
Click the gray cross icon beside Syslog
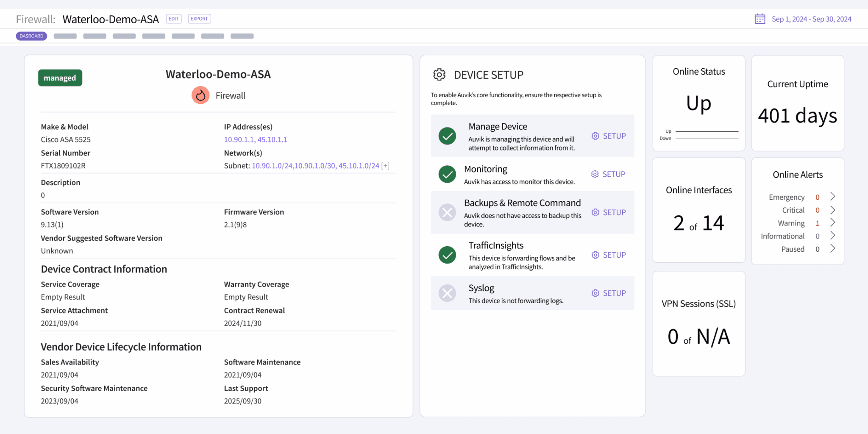447,293
